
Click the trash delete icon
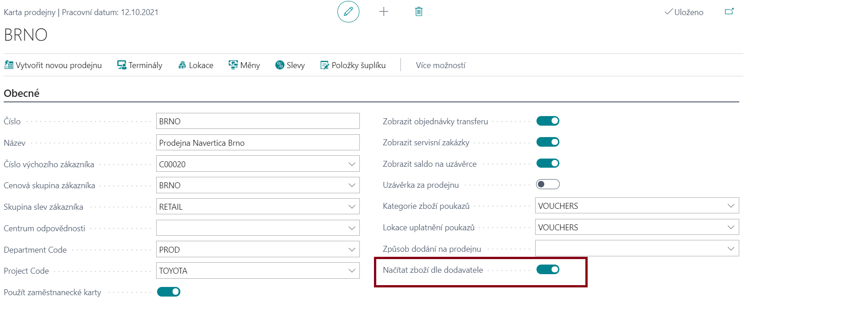pos(419,12)
